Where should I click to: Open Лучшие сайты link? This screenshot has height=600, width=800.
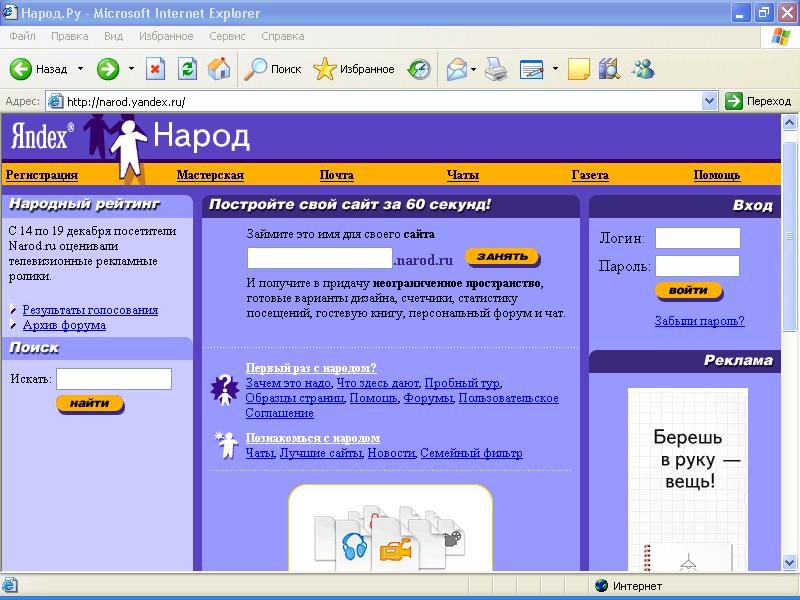coord(321,453)
